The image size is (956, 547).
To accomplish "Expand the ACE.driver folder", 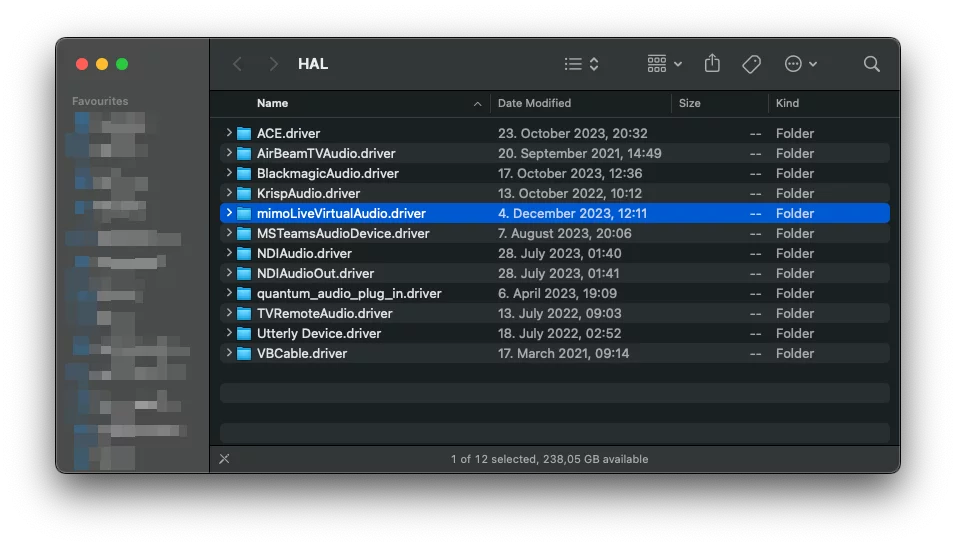I will [x=229, y=133].
